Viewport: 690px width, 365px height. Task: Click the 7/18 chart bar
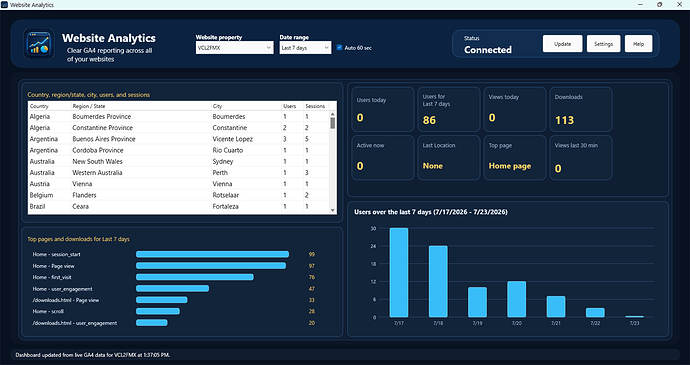(438, 281)
